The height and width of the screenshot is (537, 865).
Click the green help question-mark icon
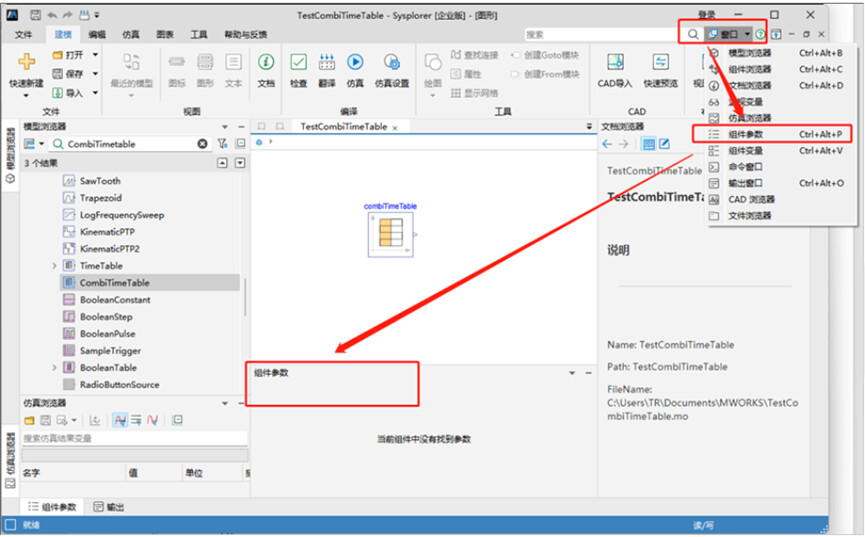tap(760, 34)
